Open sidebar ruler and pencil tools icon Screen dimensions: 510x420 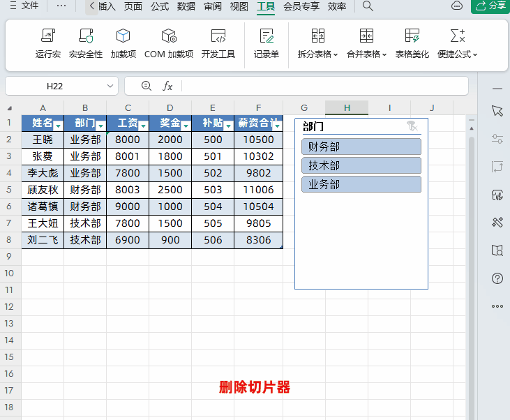coord(497,223)
